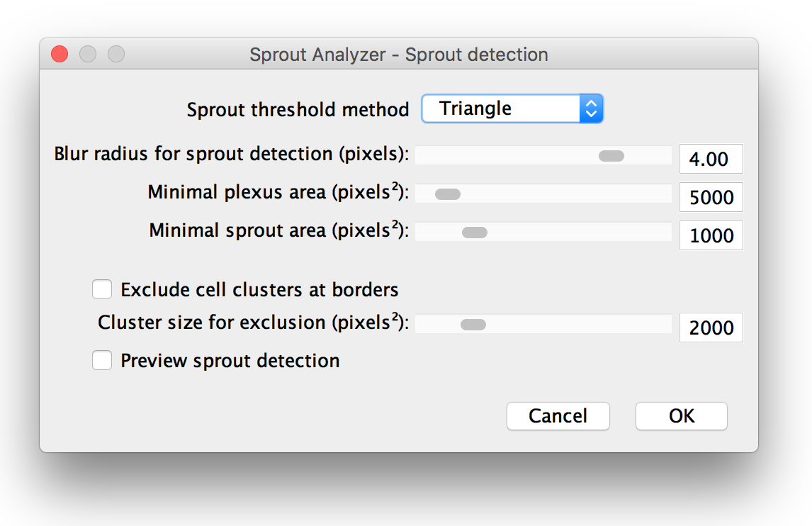Click the minimal sprout area field 1000
Screen dimensions: 812x526
[x=711, y=235]
